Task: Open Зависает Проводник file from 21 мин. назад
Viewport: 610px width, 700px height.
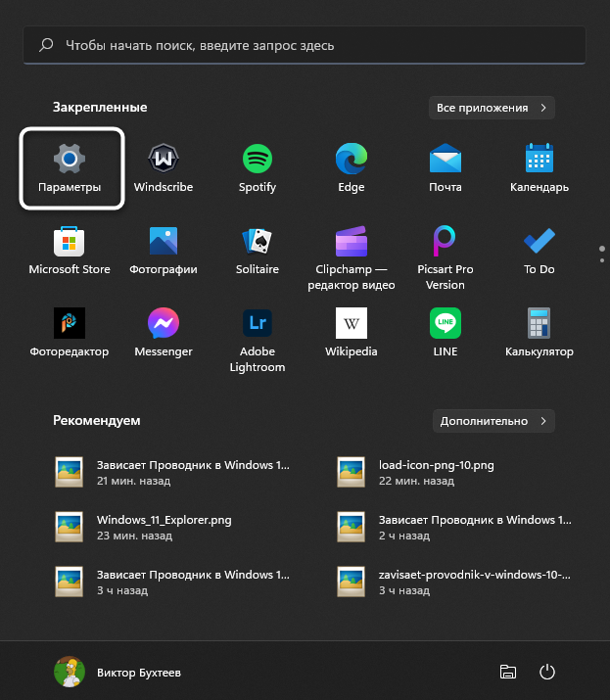Action: tap(172, 472)
